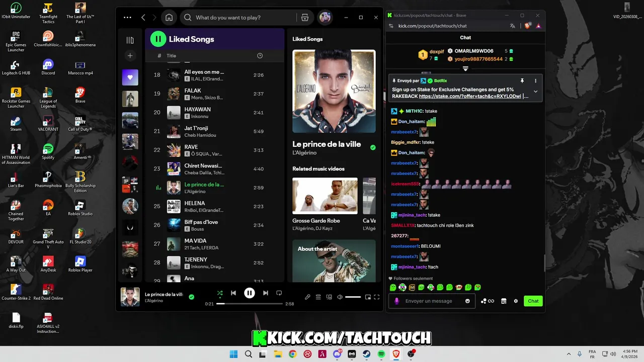Show lyrics via microphone icon
Image resolution: width=644 pixels, height=362 pixels.
point(307,297)
